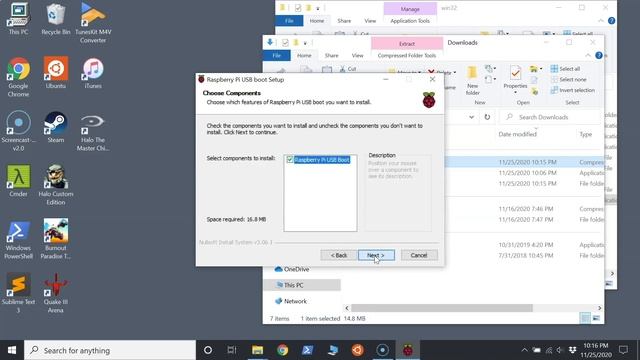Switch to large icons view in Downloads
The image size is (640, 360).
click(596, 318)
